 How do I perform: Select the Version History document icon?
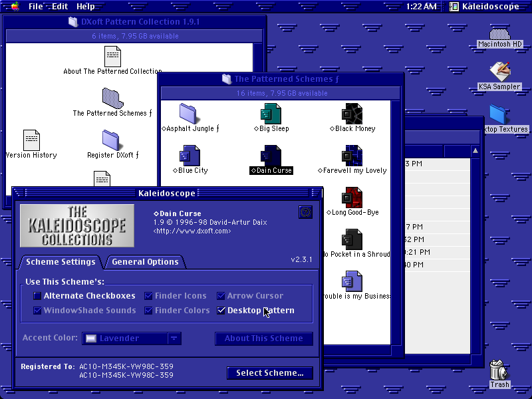(31, 140)
